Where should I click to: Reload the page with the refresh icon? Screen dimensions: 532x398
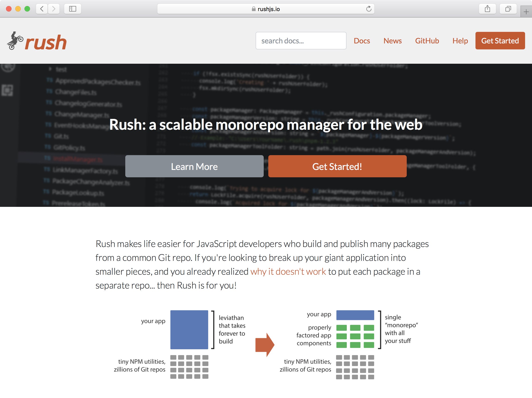coord(368,9)
